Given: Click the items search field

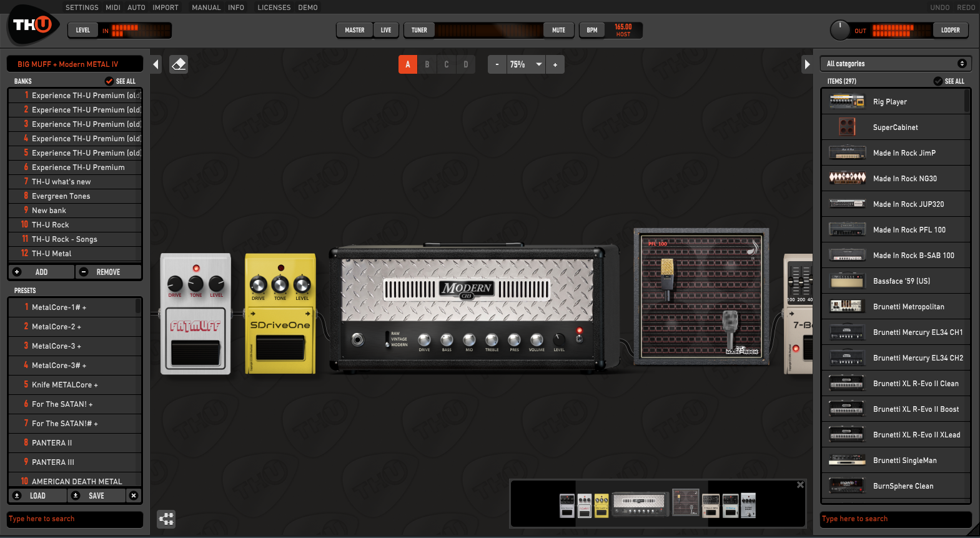Looking at the screenshot, I should 896,519.
